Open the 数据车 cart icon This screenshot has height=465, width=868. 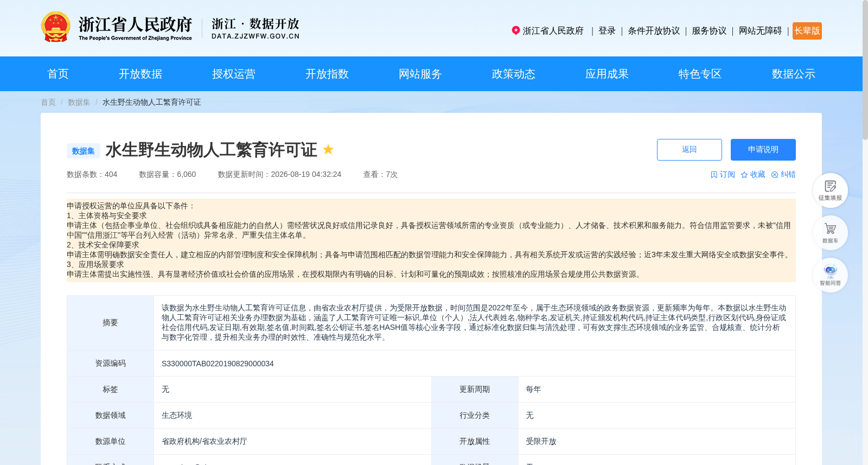(x=830, y=233)
